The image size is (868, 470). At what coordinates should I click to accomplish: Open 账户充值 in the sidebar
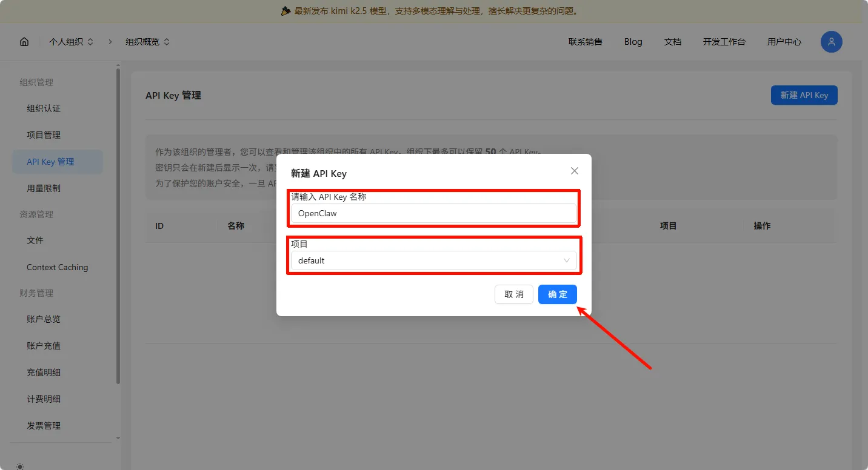click(x=44, y=346)
